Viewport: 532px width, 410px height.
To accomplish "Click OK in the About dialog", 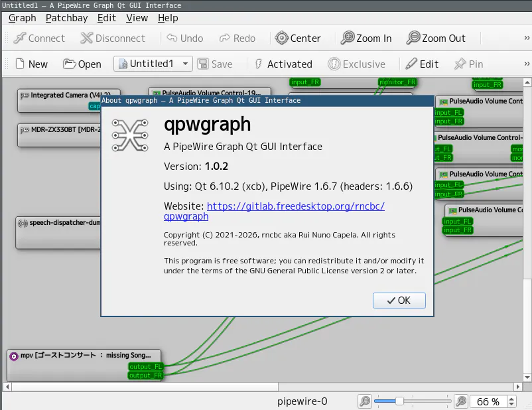I will (399, 301).
